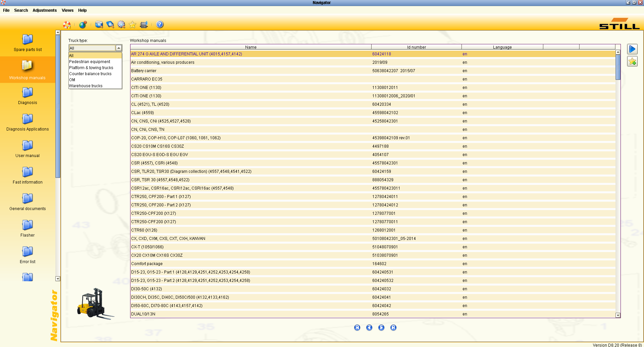Click the Bluetooth adapter toolbar icon
This screenshot has height=347, width=644.
[144, 24]
